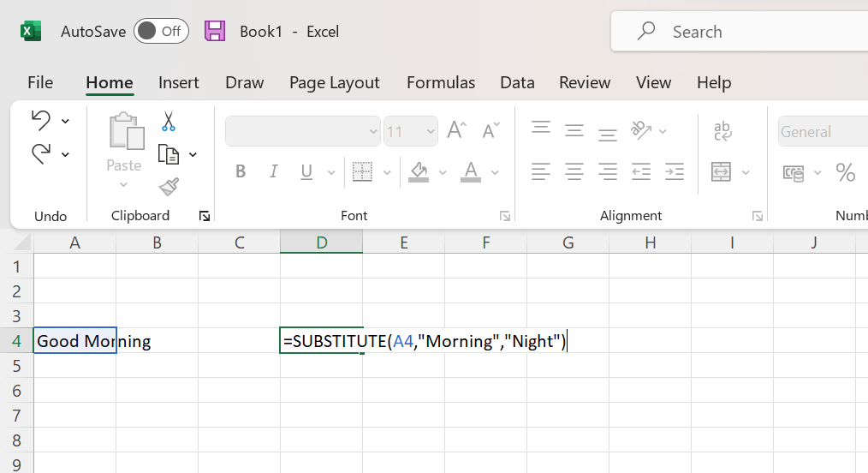
Task: Click the Cut scissors icon
Action: click(168, 122)
